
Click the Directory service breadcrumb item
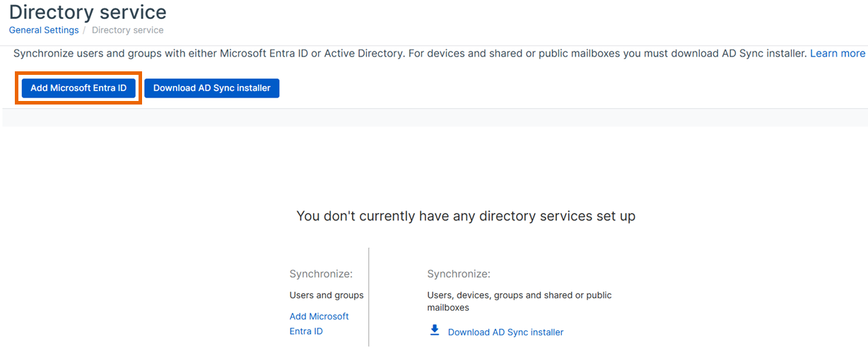[127, 30]
